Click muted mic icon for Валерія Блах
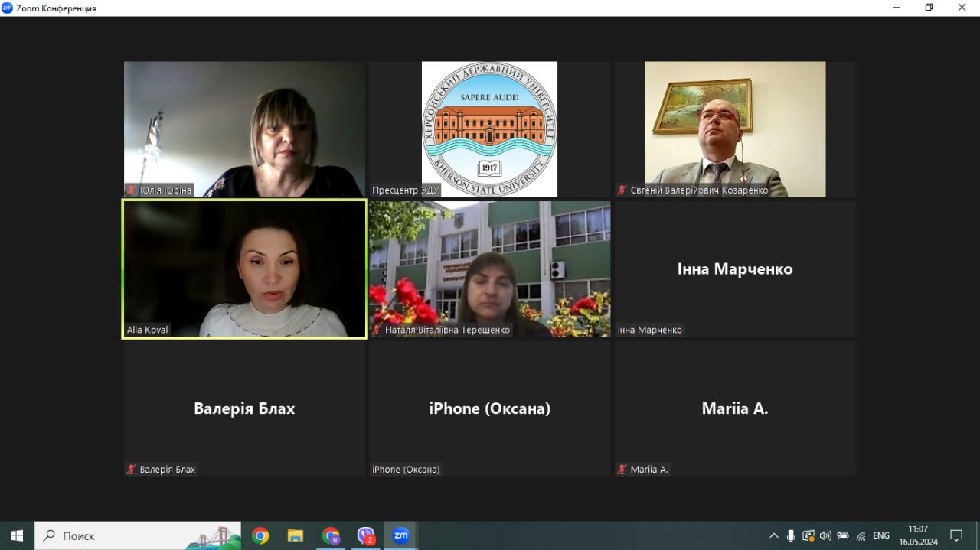 (x=132, y=470)
